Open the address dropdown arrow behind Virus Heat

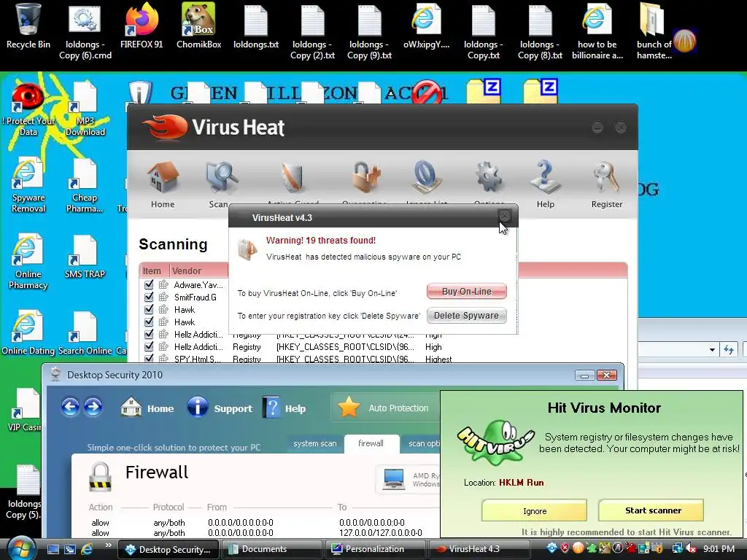click(712, 350)
